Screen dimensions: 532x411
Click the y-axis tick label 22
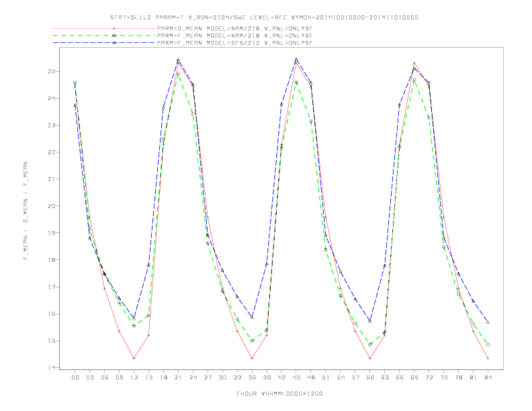52,152
